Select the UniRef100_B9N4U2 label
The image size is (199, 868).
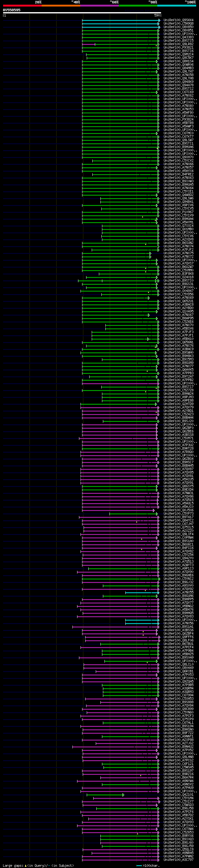tap(178, 747)
